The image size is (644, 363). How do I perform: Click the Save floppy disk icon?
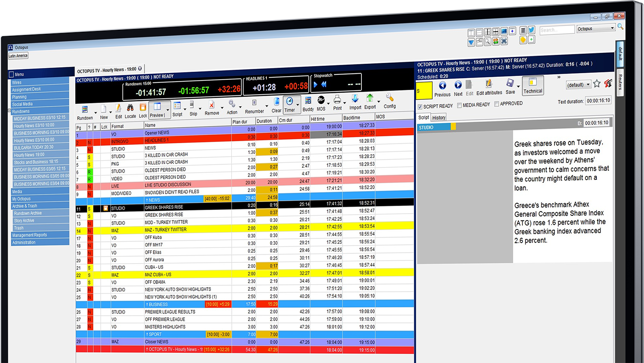(510, 83)
